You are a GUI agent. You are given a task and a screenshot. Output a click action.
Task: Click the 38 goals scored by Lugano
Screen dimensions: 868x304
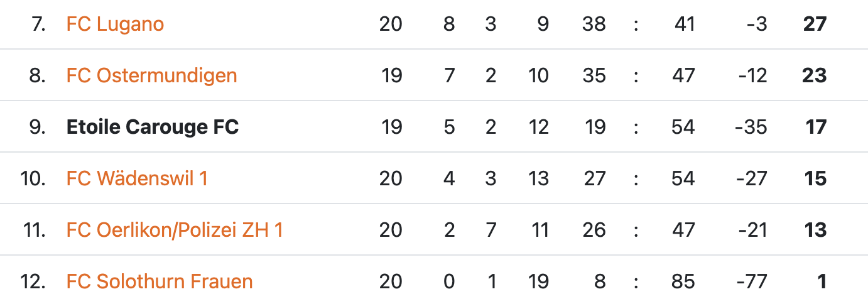(594, 24)
